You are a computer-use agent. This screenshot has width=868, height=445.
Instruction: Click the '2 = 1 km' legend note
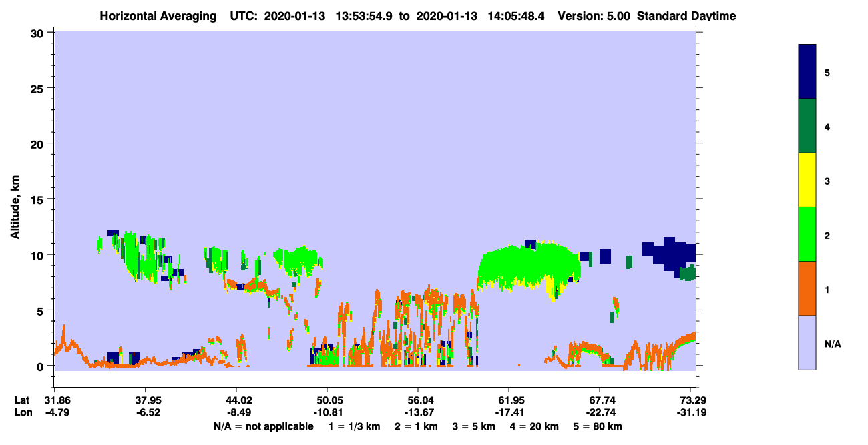point(417,426)
